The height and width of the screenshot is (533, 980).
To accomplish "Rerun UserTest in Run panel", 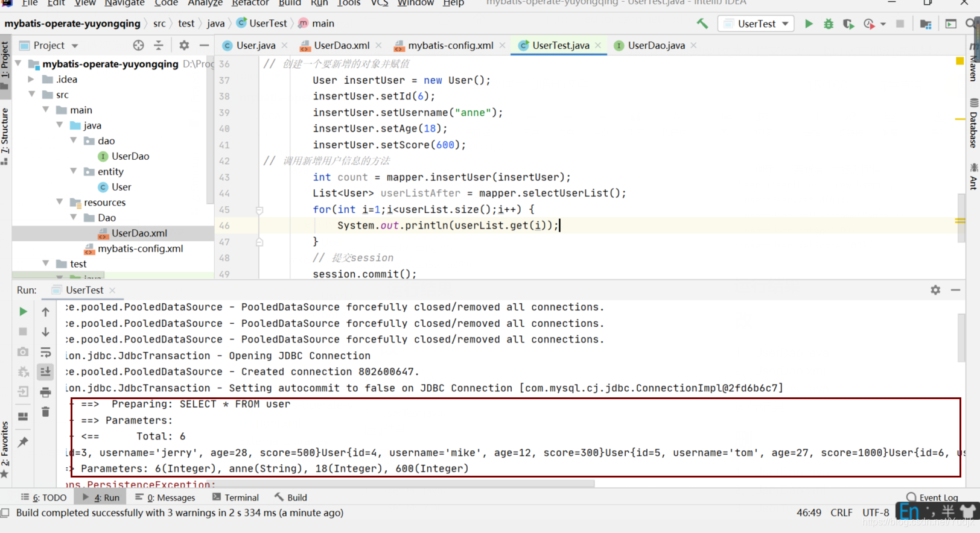I will 23,312.
